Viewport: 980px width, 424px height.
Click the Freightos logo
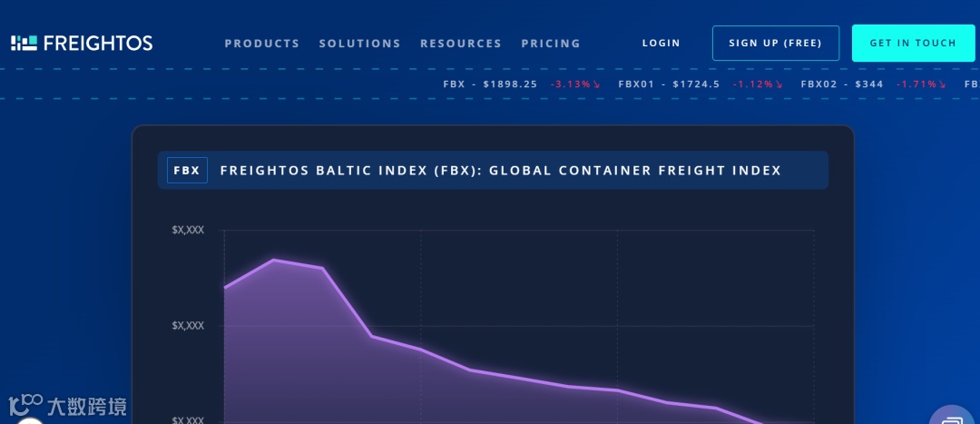tap(82, 44)
